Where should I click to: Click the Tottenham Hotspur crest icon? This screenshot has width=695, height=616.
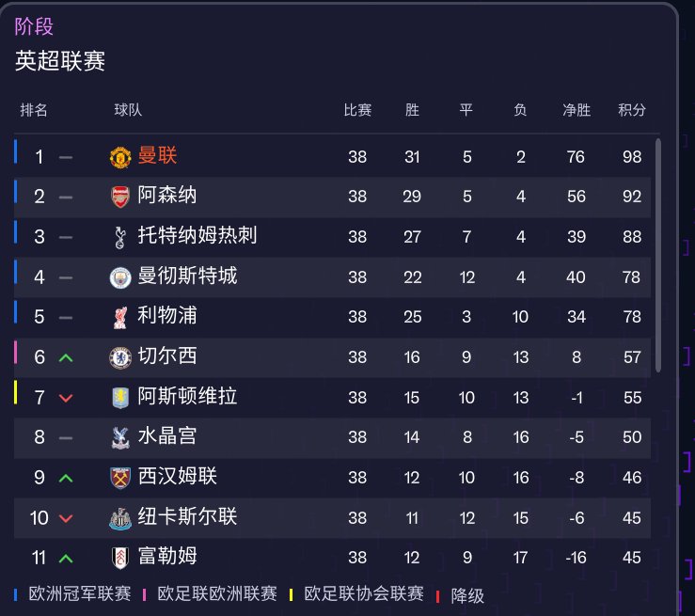pos(119,237)
